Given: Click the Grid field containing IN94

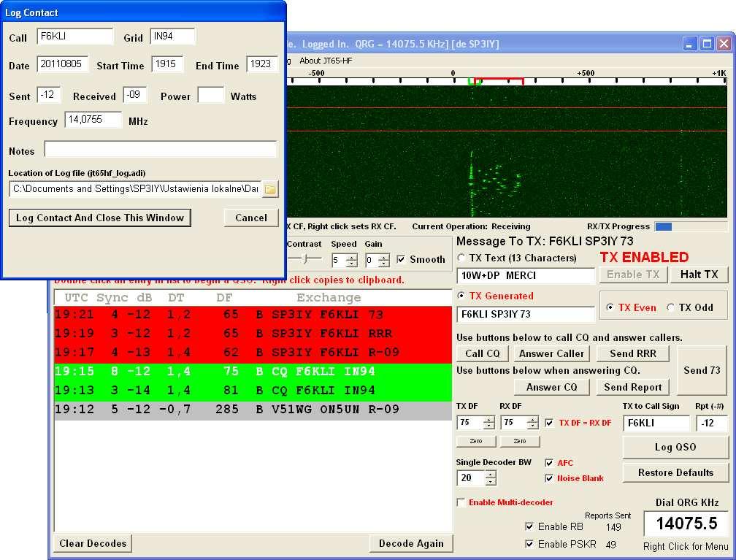Looking at the screenshot, I should tap(173, 37).
